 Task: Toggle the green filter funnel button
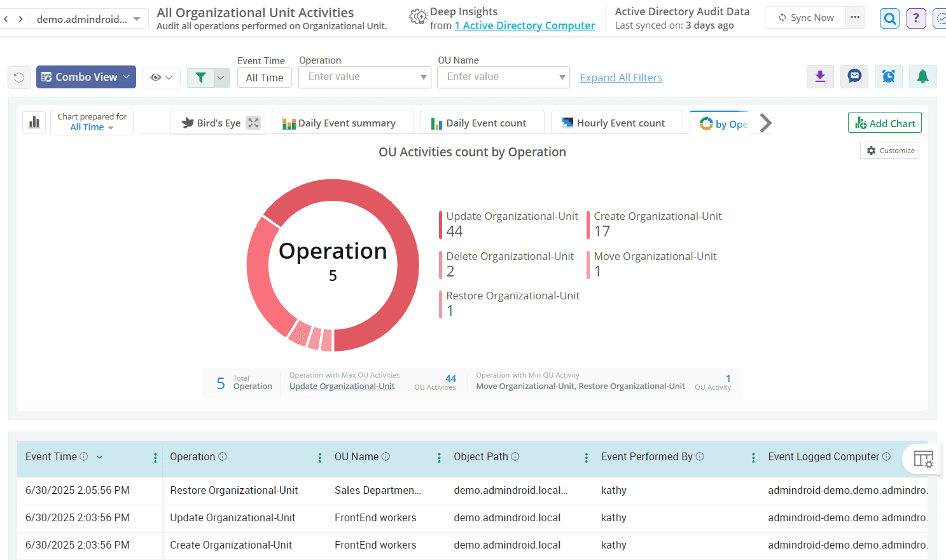click(201, 78)
